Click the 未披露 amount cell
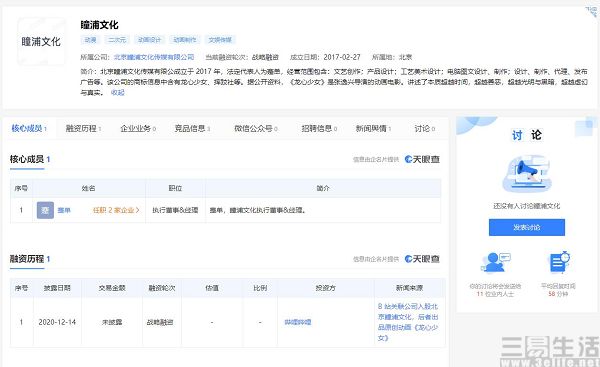 pos(112,322)
